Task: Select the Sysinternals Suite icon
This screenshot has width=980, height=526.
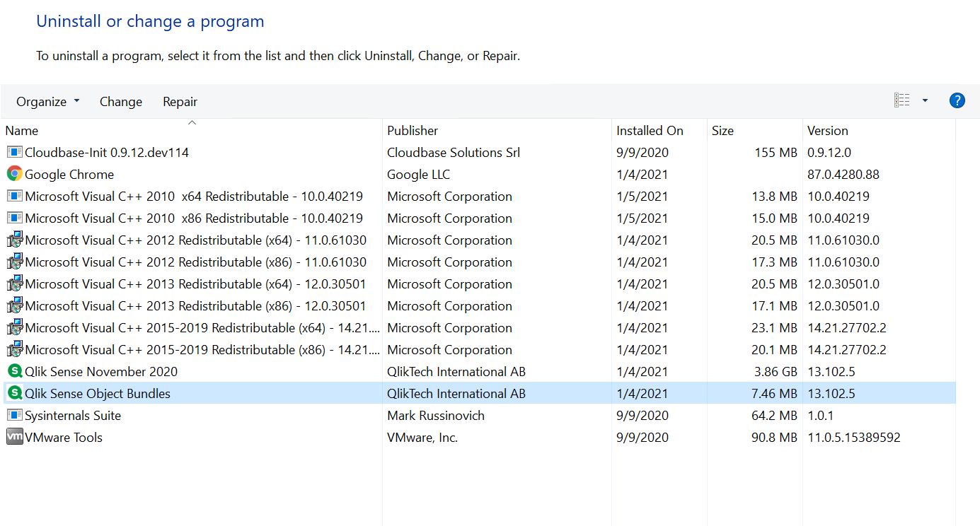Action: coord(14,415)
